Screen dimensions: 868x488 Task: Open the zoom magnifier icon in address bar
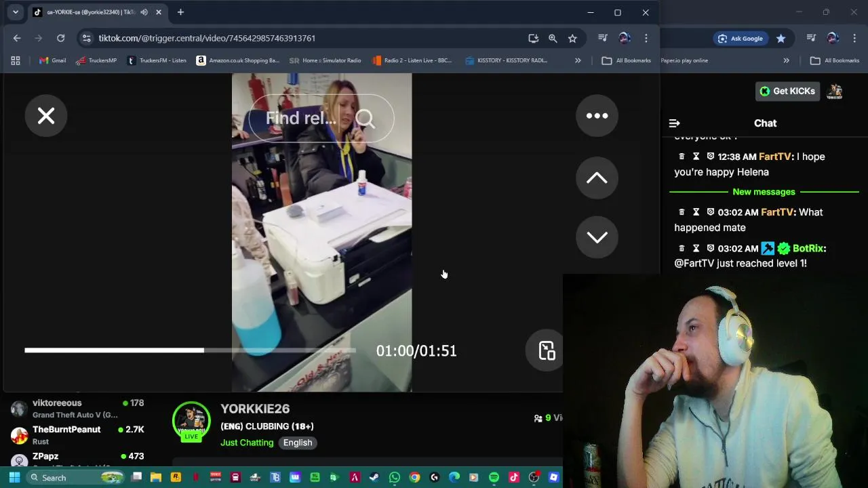553,38
